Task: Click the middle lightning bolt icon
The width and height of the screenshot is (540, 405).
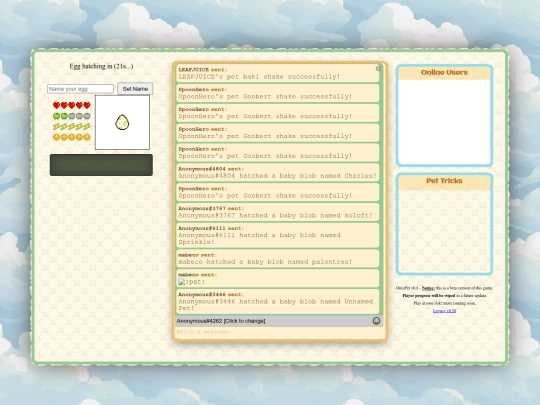Action: 72,127
